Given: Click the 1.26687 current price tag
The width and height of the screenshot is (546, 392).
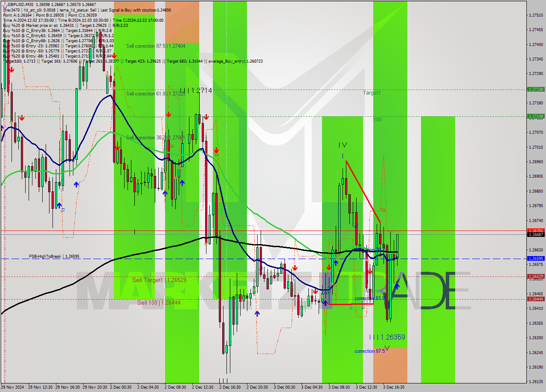Looking at the screenshot, I should tap(535, 235).
